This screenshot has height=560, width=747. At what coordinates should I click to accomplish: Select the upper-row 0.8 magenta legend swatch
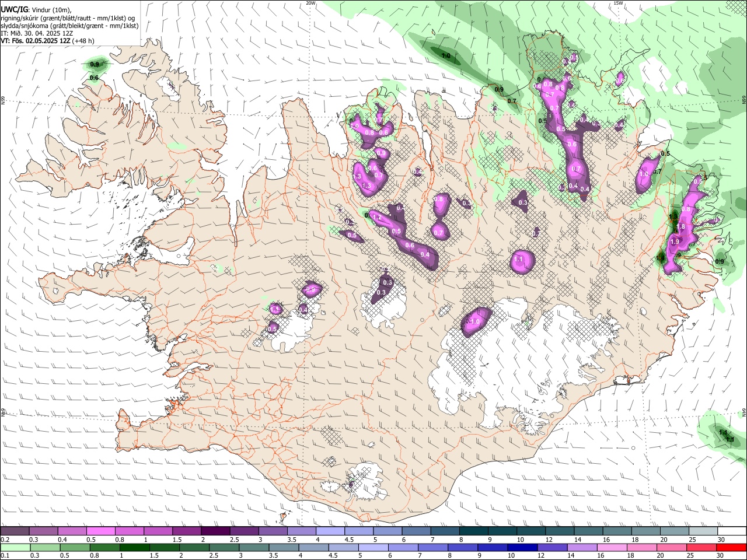(x=129, y=531)
